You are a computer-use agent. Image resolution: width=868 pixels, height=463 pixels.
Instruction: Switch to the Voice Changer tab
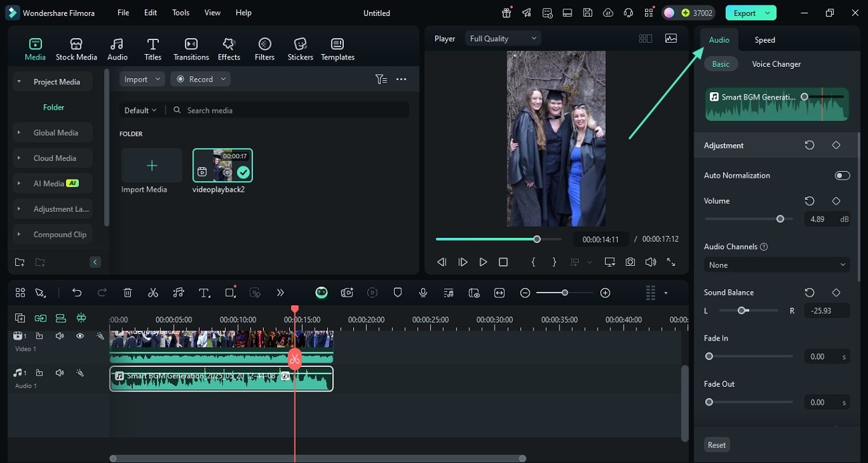click(777, 64)
